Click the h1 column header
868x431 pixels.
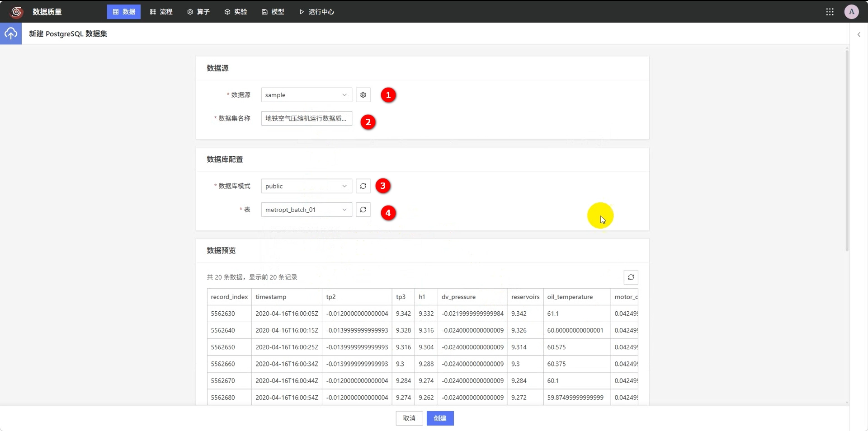426,297
